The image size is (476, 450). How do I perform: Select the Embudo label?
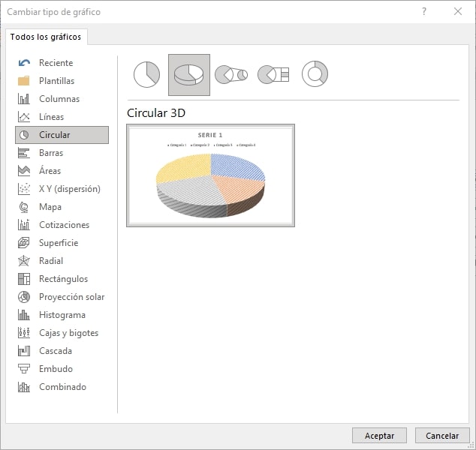(56, 369)
